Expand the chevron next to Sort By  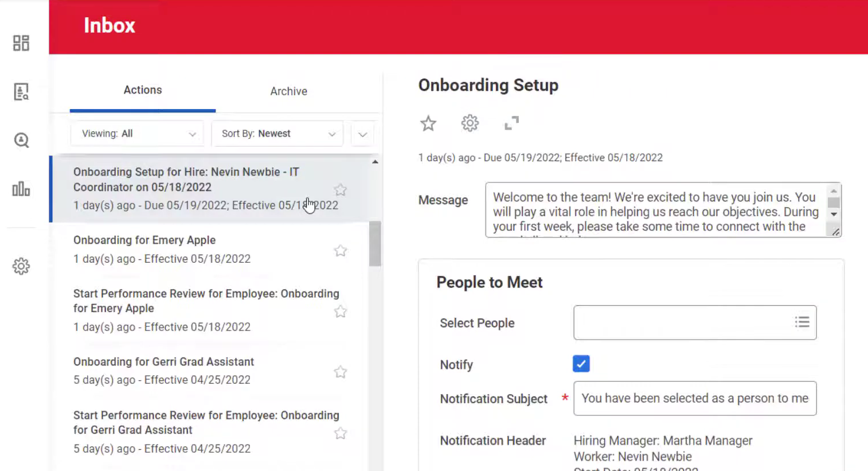[362, 134]
